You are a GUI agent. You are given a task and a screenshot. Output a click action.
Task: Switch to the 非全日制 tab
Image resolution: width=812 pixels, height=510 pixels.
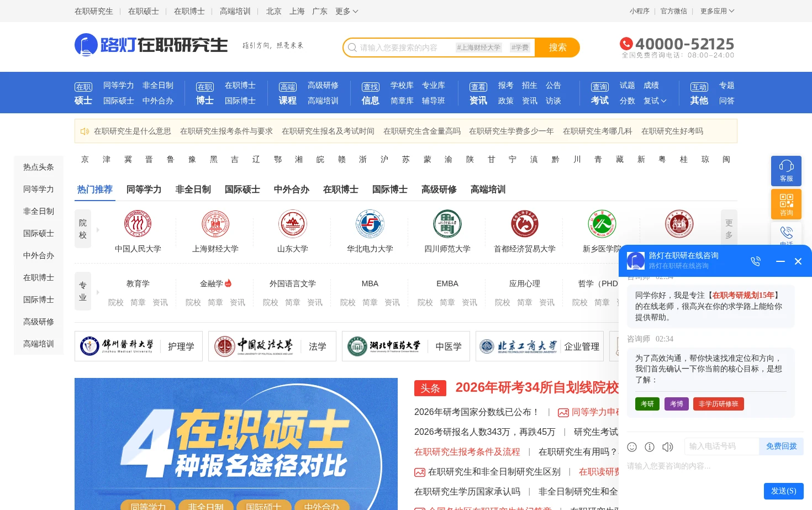(193, 190)
